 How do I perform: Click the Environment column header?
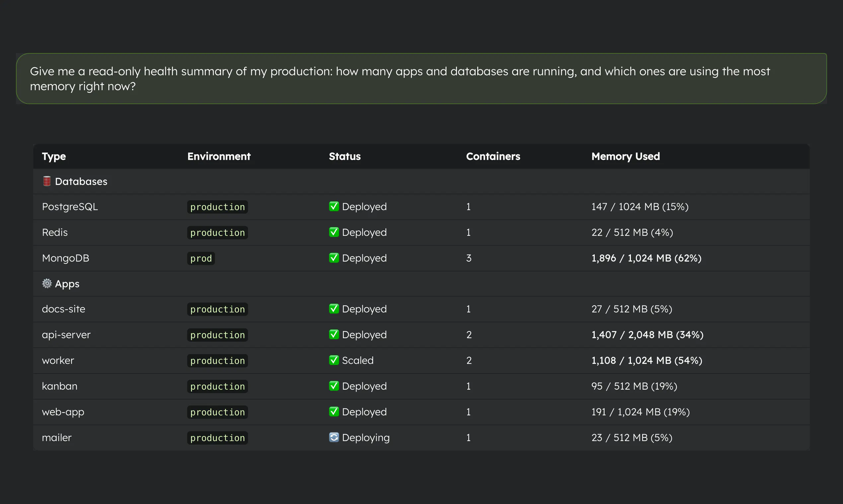(219, 156)
